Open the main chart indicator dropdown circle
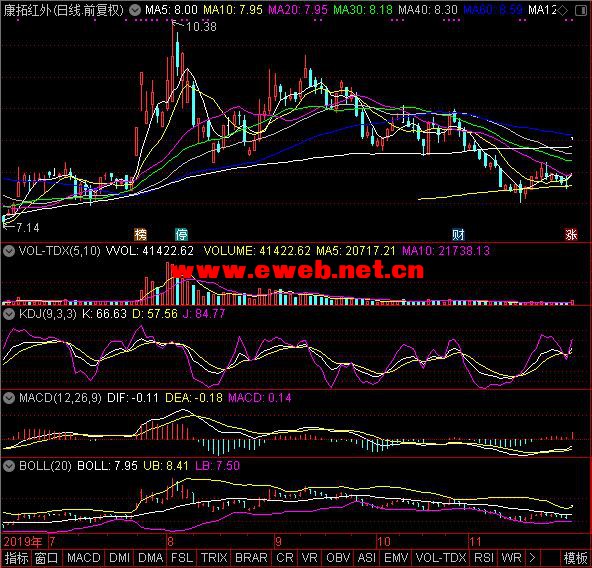592x568 pixels. (x=134, y=10)
